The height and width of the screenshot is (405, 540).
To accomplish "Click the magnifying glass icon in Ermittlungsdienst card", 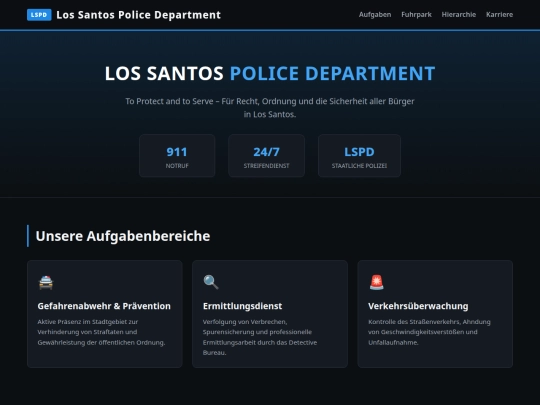I will [x=211, y=282].
